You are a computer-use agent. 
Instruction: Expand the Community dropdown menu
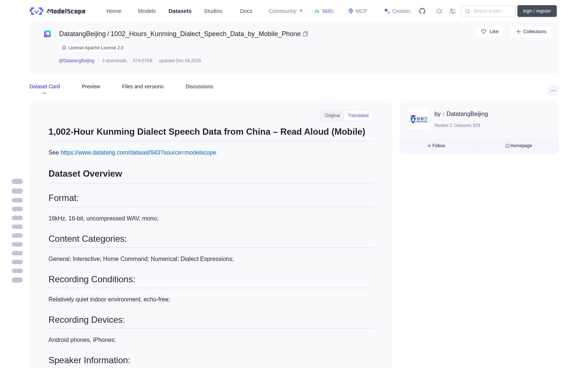[x=286, y=11]
